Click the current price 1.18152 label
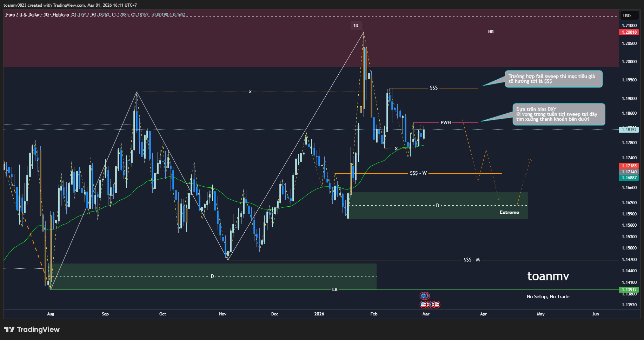This screenshot has height=340, width=644. tap(629, 130)
